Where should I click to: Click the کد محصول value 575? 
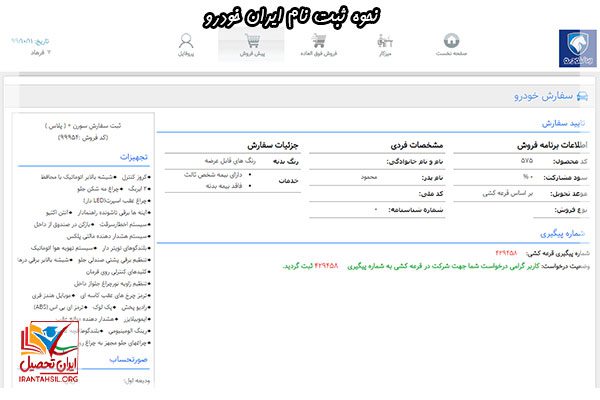click(527, 161)
